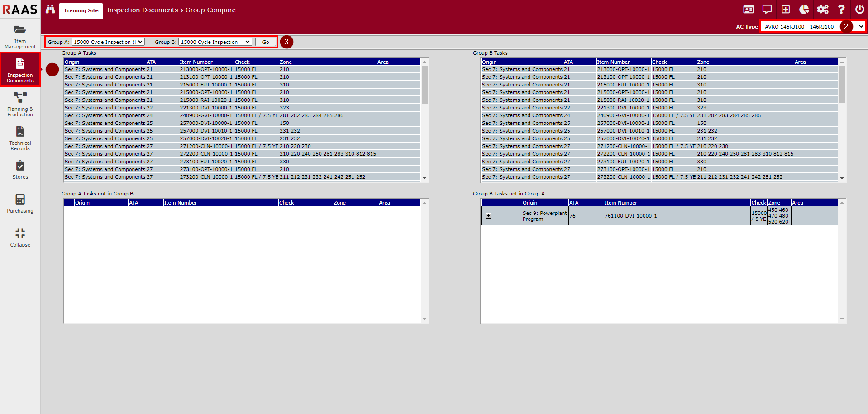
Task: Click the Group A Tasks scrollbar thumb
Action: point(424,85)
